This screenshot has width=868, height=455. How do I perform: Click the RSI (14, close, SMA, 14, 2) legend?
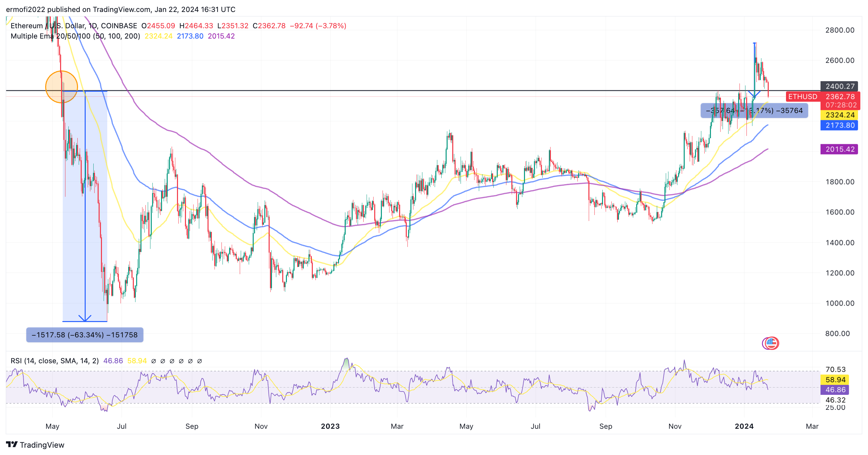(54, 361)
